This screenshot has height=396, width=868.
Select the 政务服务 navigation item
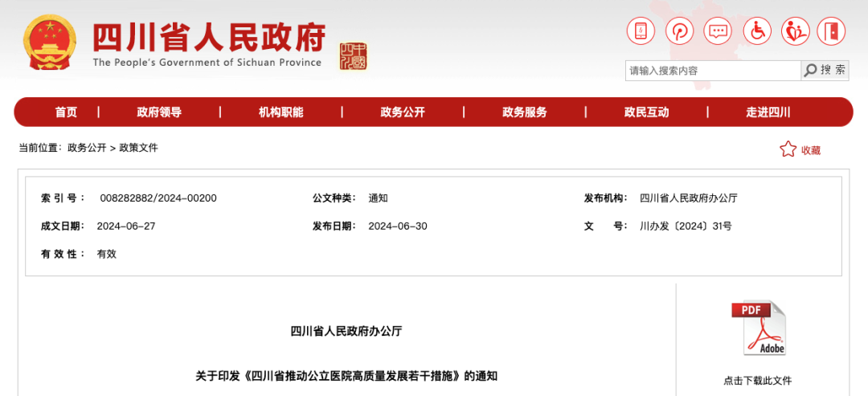[x=525, y=112]
